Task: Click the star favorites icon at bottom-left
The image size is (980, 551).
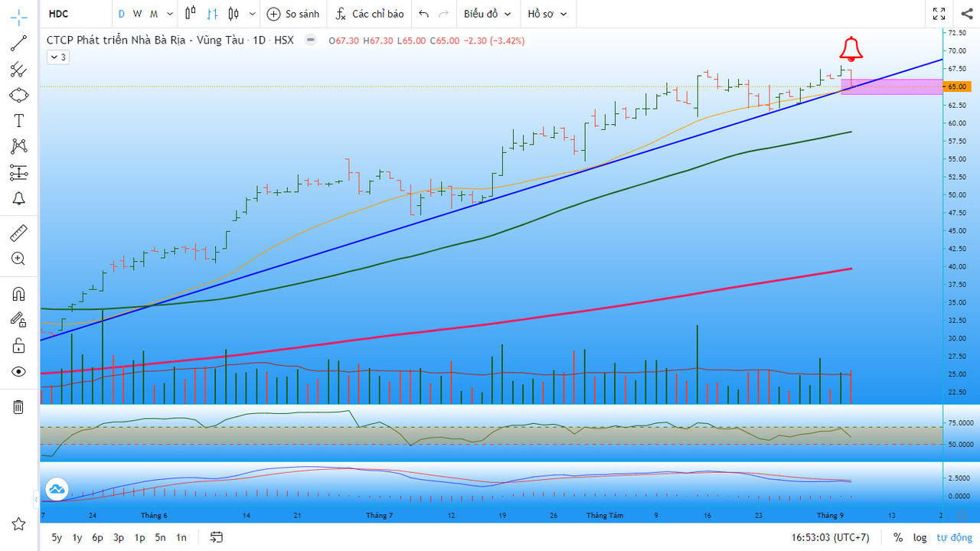Action: (x=18, y=524)
